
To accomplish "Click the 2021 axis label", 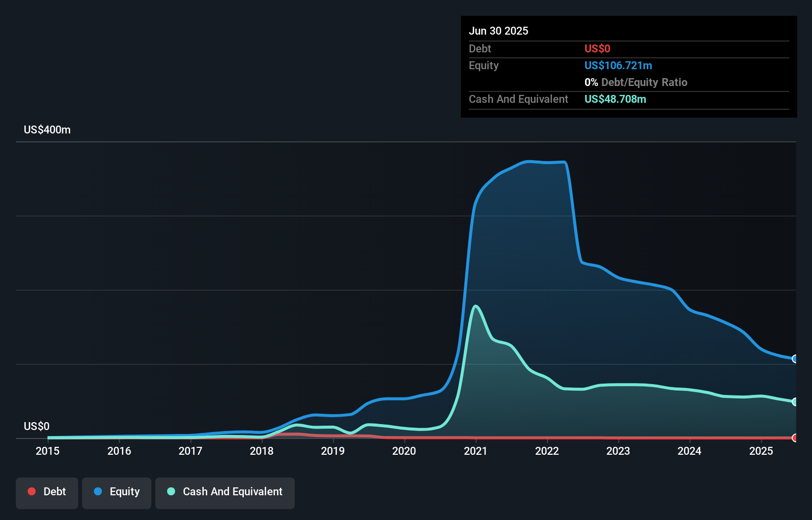I will [476, 451].
